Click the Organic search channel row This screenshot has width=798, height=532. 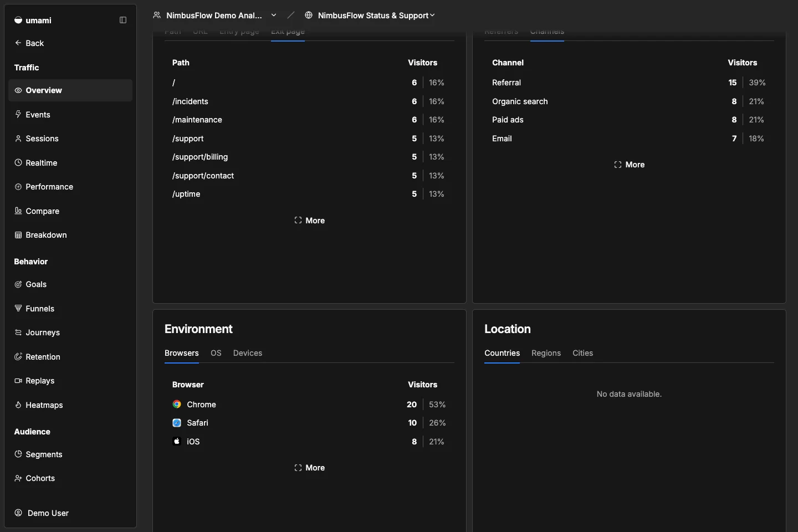629,101
